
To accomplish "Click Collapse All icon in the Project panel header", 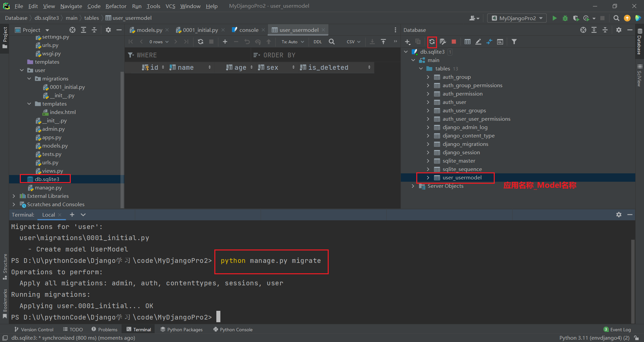I will (x=94, y=30).
